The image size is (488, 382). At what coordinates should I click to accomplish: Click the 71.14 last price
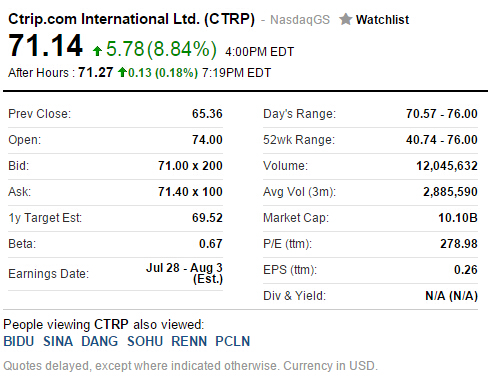pyautogui.click(x=45, y=46)
